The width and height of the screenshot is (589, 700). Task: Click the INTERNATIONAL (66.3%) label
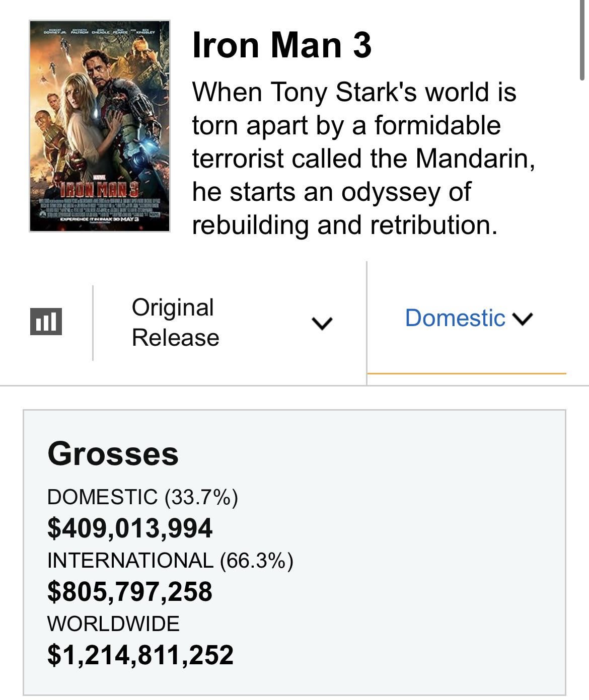170,561
